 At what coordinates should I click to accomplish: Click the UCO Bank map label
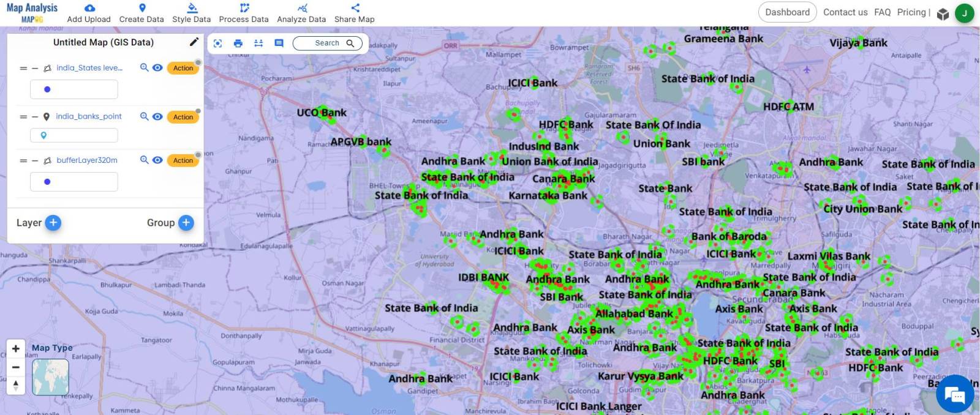tap(322, 113)
